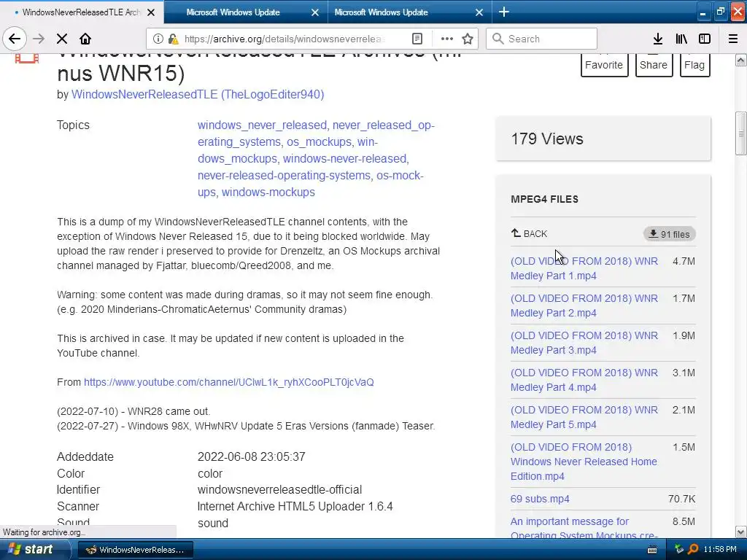Download all with the 91 files button
Viewport: 747px width, 560px height.
(670, 234)
